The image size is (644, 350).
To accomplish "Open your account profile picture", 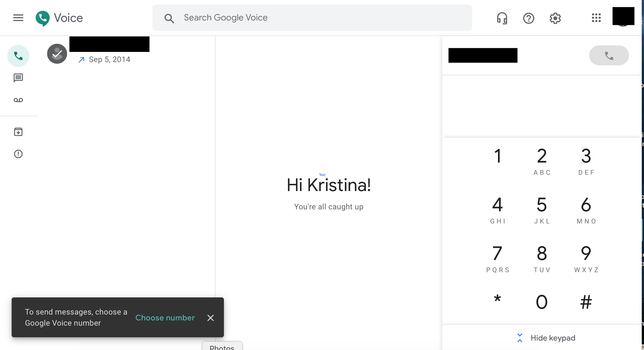I will (x=623, y=17).
